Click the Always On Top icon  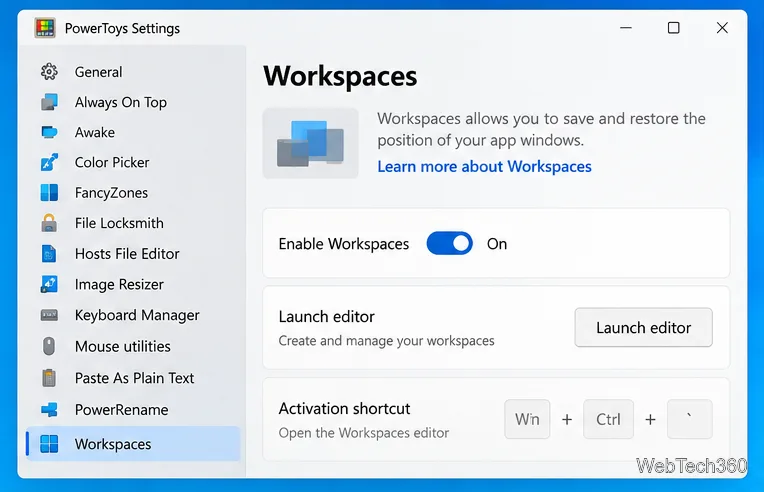(49, 102)
